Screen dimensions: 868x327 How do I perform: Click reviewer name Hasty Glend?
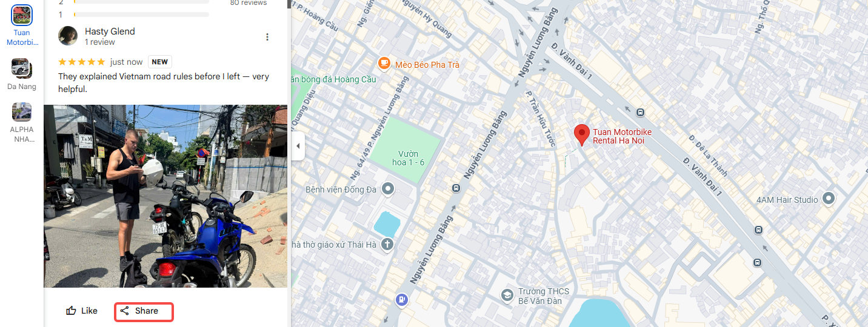(x=110, y=31)
